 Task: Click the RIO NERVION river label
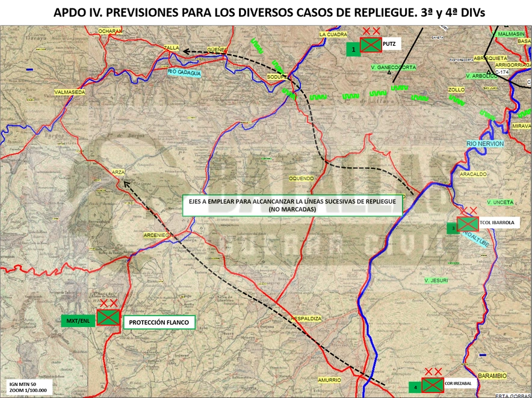[x=485, y=144]
